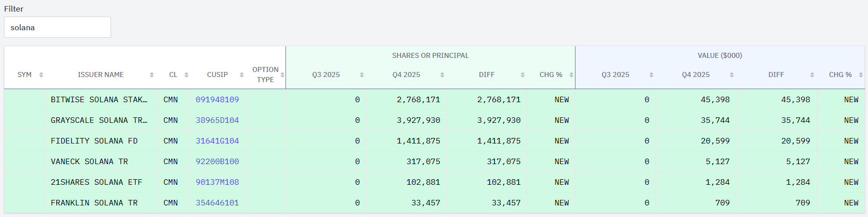
Task: Click the CL column sort arrows
Action: (186, 75)
